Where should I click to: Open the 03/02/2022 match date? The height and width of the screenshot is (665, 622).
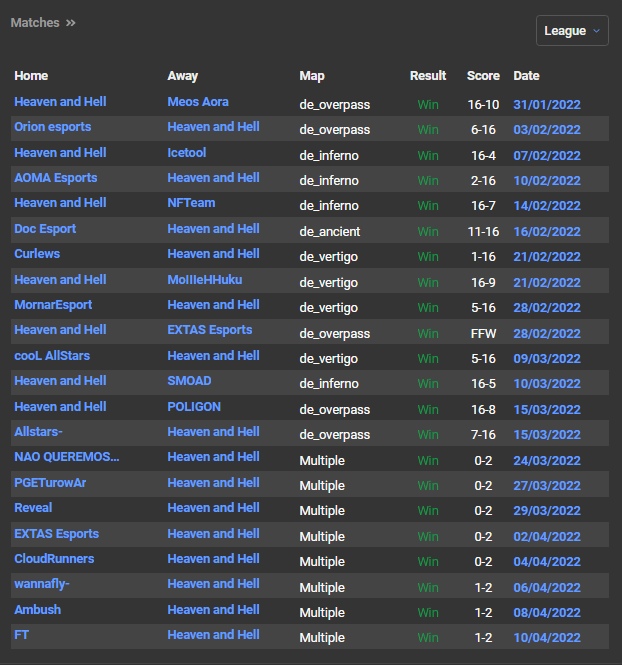click(x=547, y=129)
